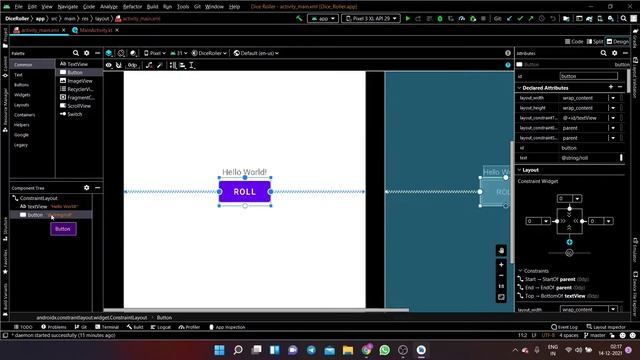
Task: Zoom out using the minus button on canvas
Action: 501,276
